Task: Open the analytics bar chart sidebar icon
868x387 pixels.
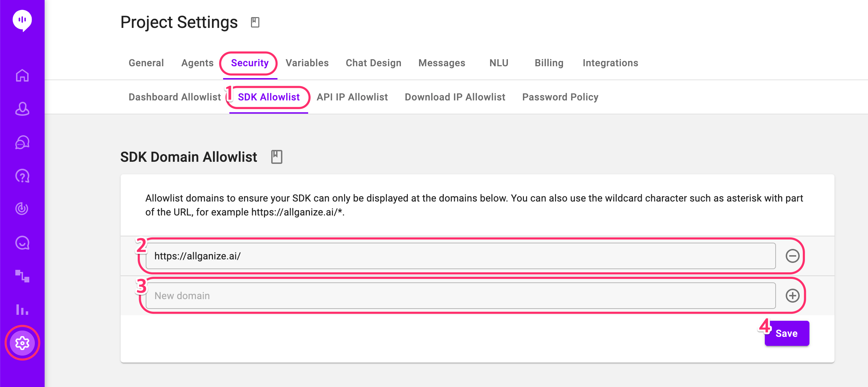Action: coord(22,309)
